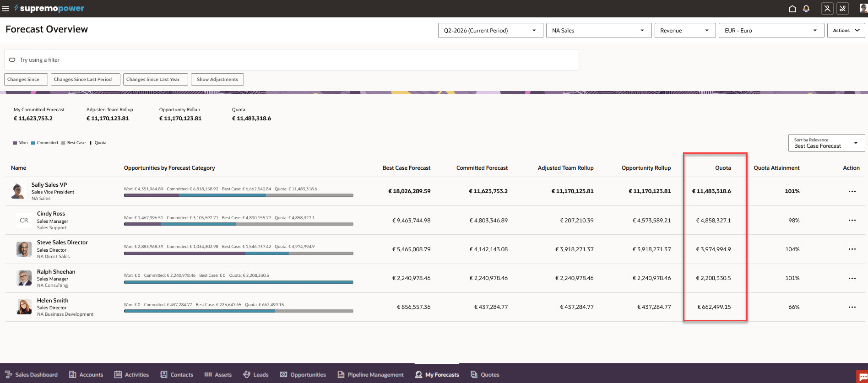Screen dimensions: 868x383
Task: Expand the EUR - Euro currency dropdown
Action: tap(771, 31)
